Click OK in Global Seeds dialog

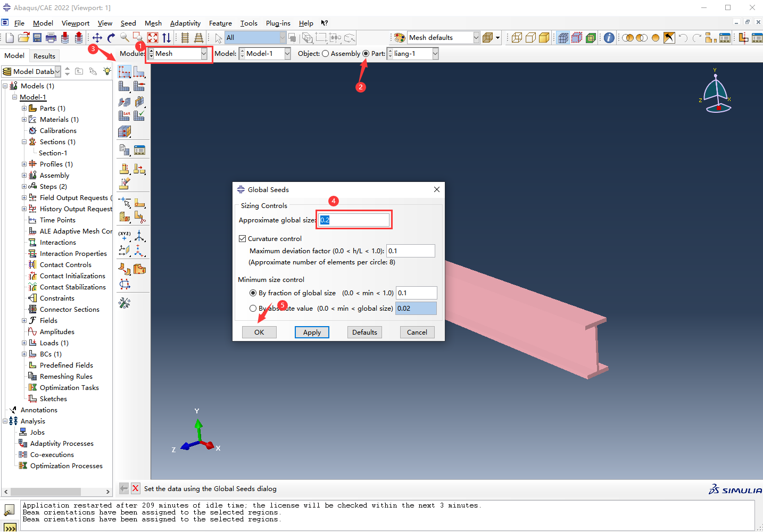point(259,332)
